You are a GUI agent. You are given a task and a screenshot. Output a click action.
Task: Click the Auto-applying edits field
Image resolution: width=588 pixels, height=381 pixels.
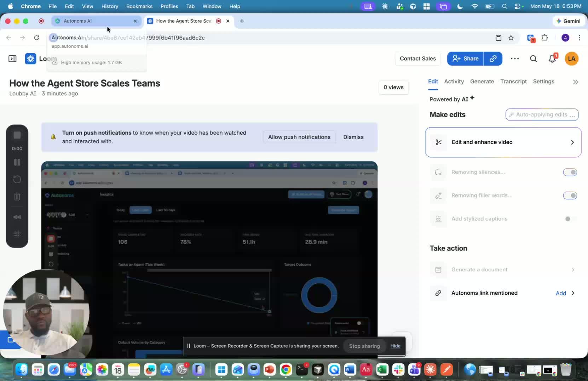tap(542, 115)
